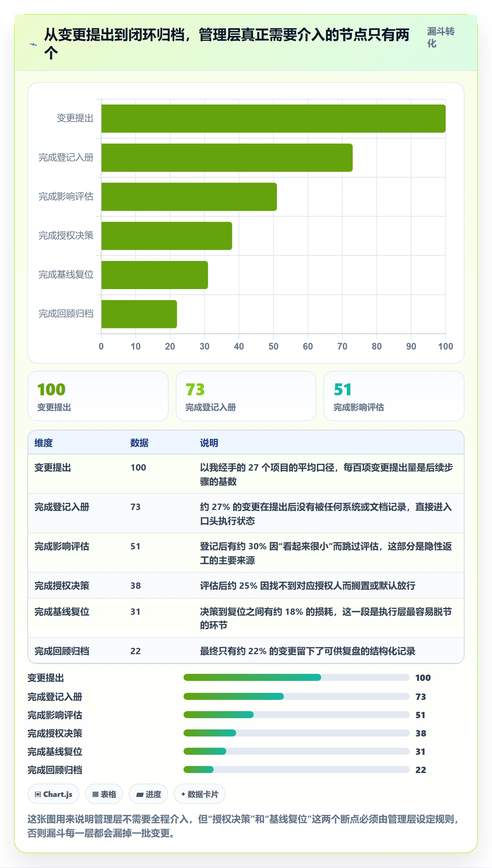The height and width of the screenshot is (868, 492).
Task: Click the chart bar for 完成登记入册
Action: [227, 158]
